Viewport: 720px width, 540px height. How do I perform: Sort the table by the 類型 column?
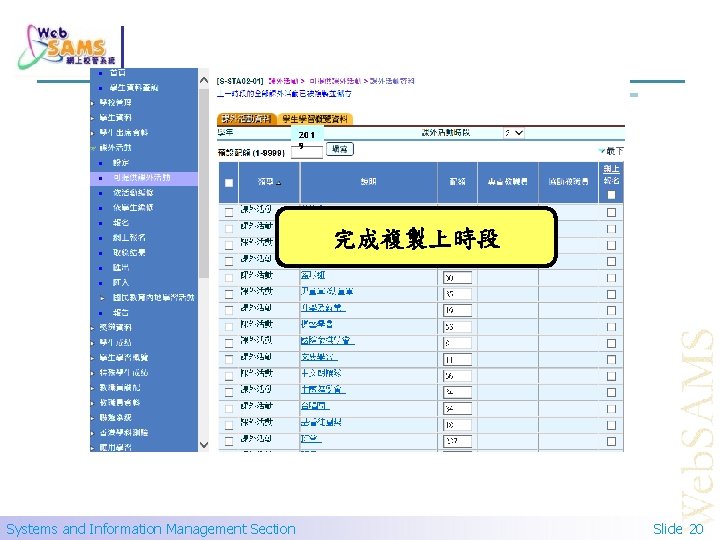[x=269, y=182]
